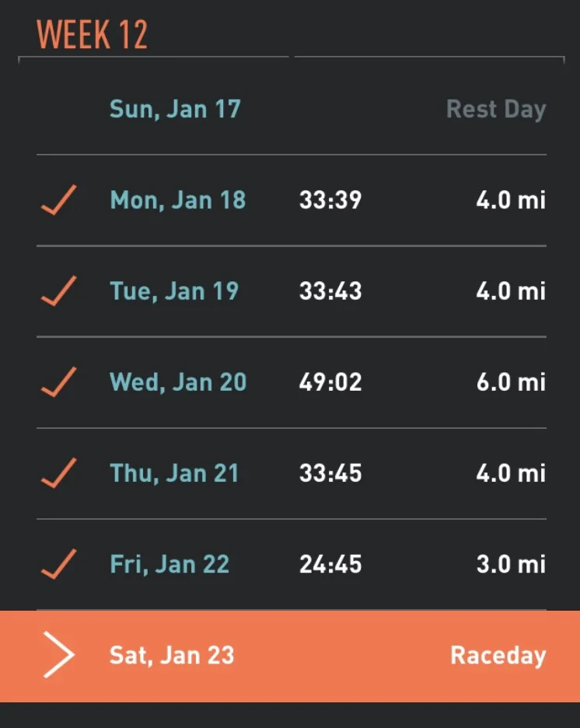The image size is (580, 728).
Task: Click the WEEK 12 heading
Action: pyautogui.click(x=92, y=34)
